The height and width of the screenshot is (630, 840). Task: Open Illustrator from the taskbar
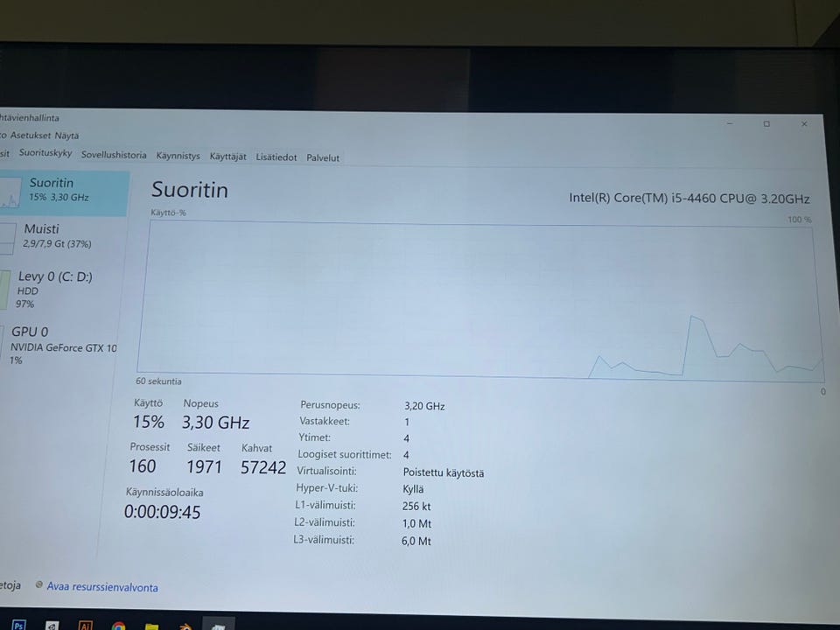(85, 625)
